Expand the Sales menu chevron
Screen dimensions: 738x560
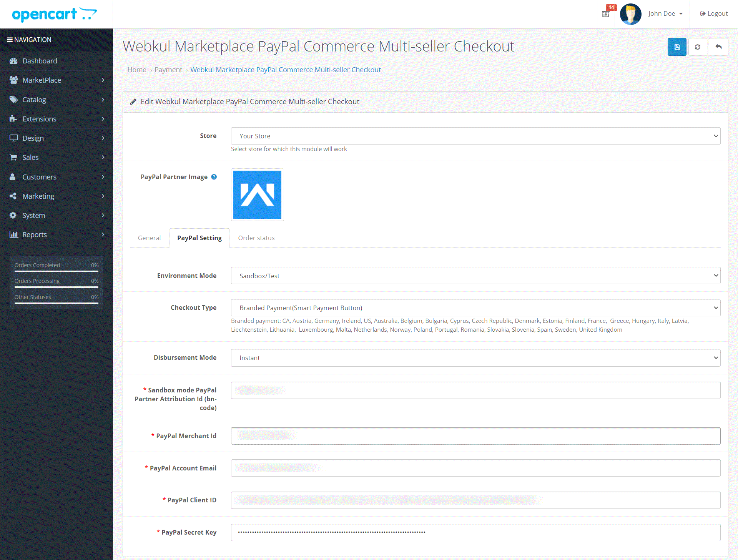(103, 157)
